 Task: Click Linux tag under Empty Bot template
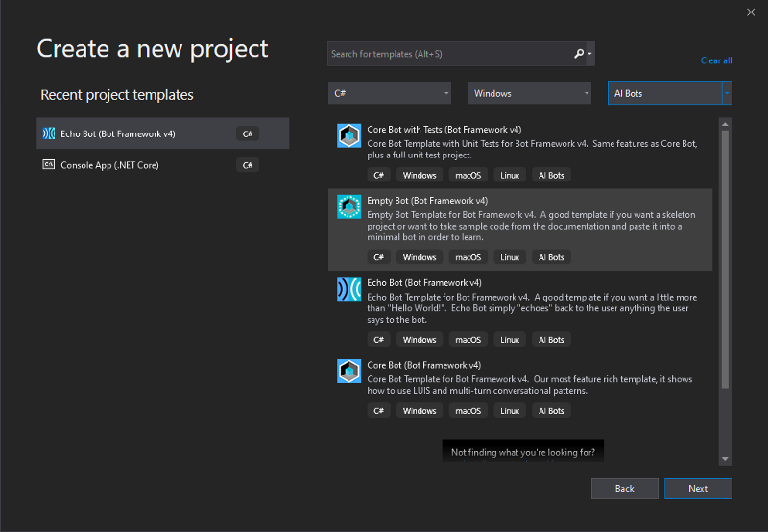click(x=510, y=257)
